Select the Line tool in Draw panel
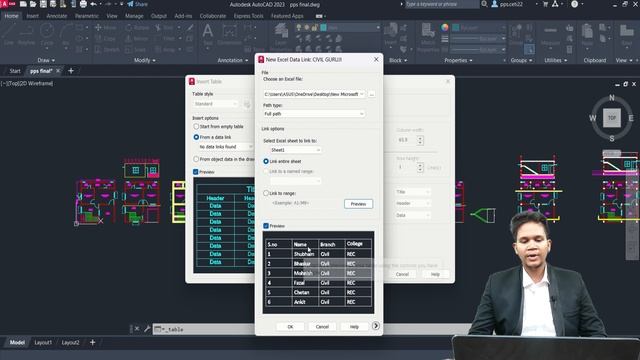640x360 pixels. pos(9,34)
